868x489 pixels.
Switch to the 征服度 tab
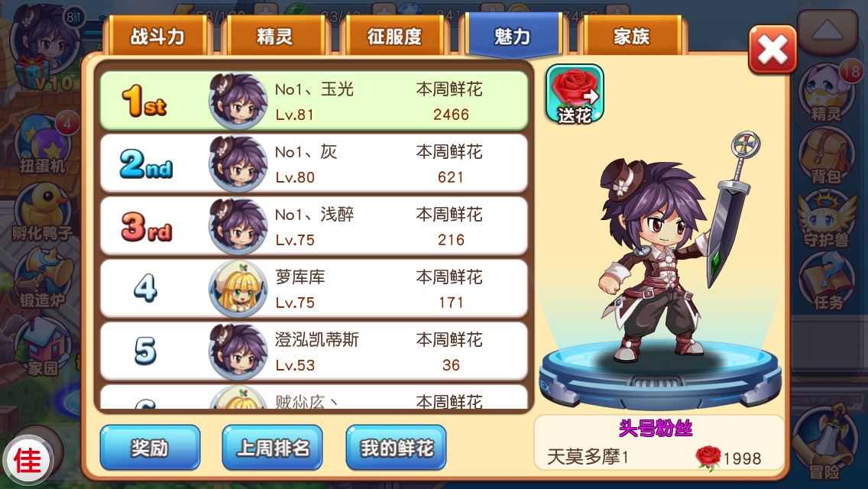394,36
